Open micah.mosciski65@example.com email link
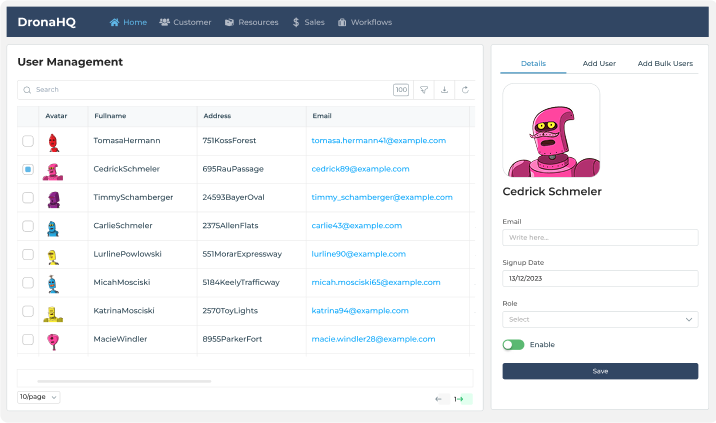Viewport: 716px width, 423px height. [x=376, y=282]
